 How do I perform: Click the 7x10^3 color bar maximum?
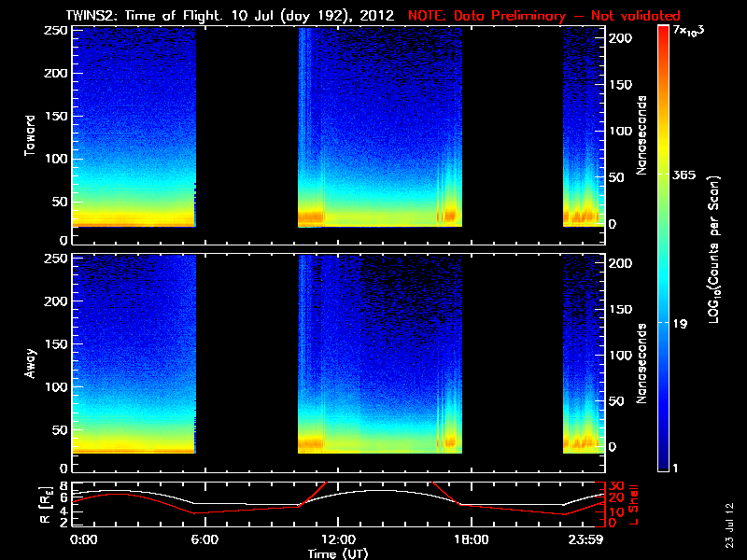click(x=688, y=30)
